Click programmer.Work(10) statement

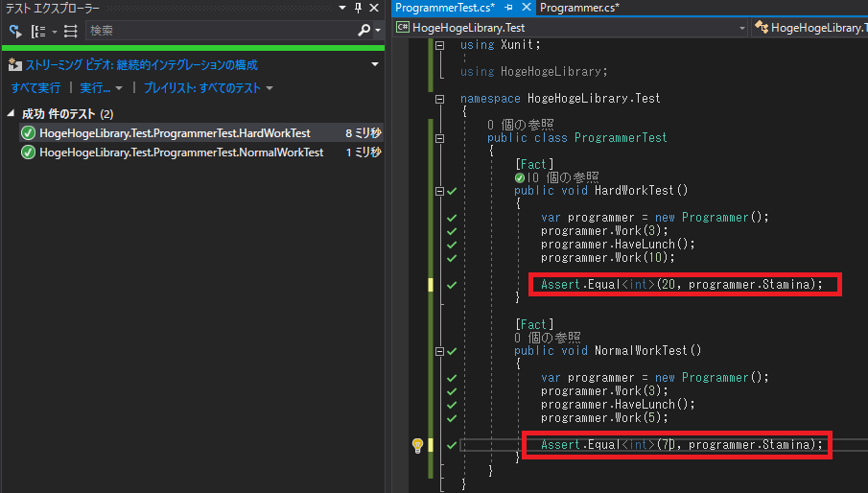point(608,257)
